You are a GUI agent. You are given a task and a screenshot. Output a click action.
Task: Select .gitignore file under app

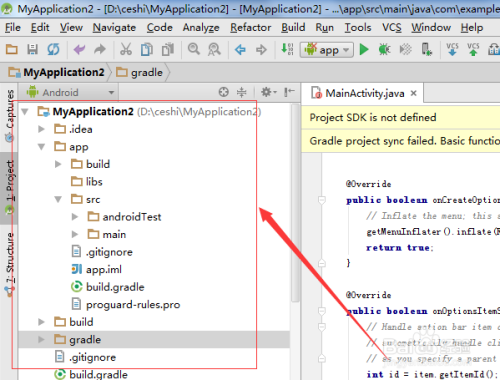(x=102, y=252)
